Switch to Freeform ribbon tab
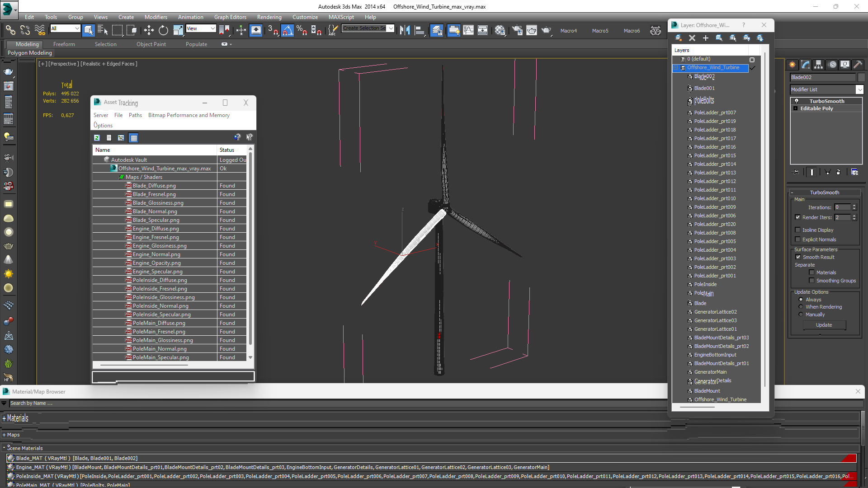 click(64, 44)
